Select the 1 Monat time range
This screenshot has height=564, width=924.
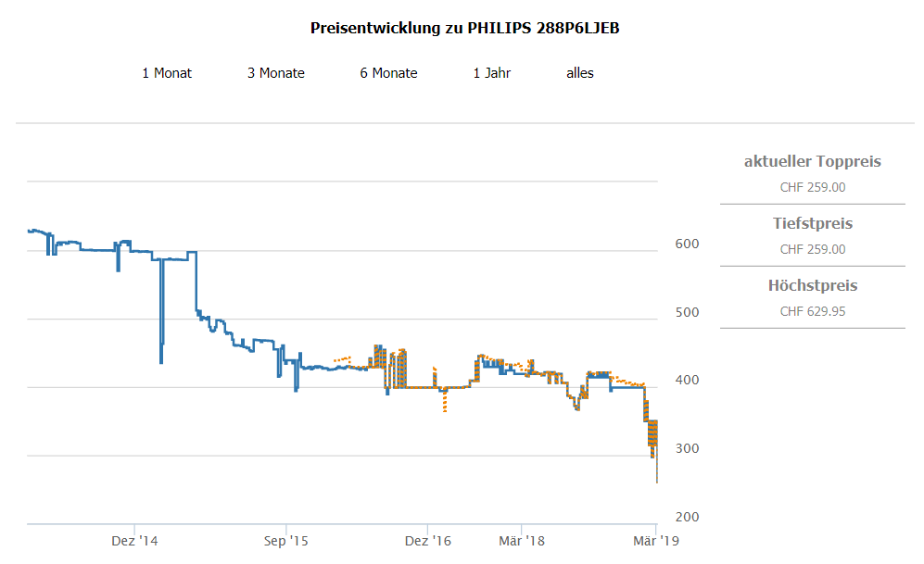point(167,73)
